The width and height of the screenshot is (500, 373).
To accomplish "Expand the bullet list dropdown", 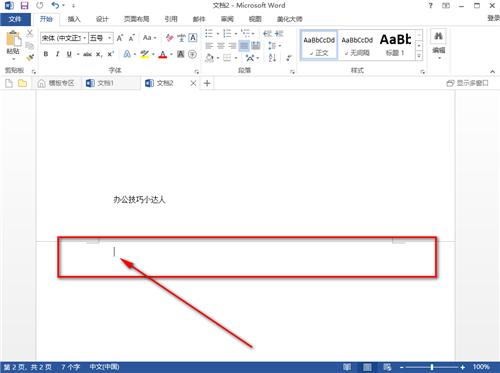I will (x=218, y=33).
